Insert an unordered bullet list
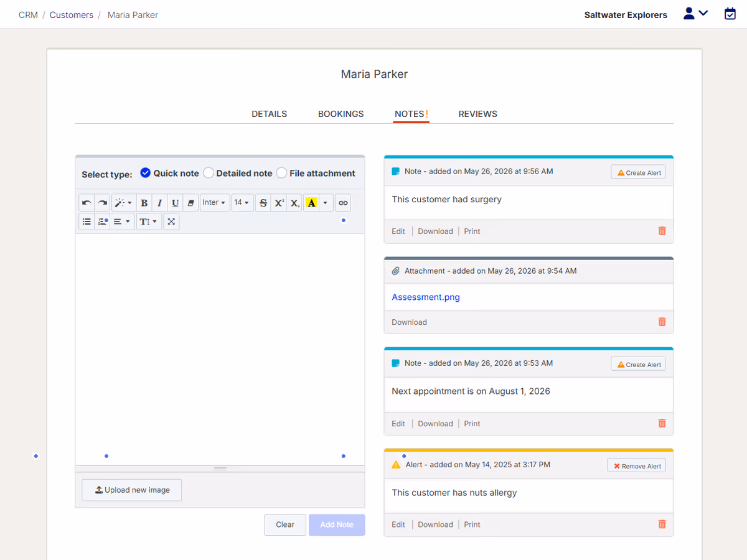The image size is (747, 560). tap(87, 222)
